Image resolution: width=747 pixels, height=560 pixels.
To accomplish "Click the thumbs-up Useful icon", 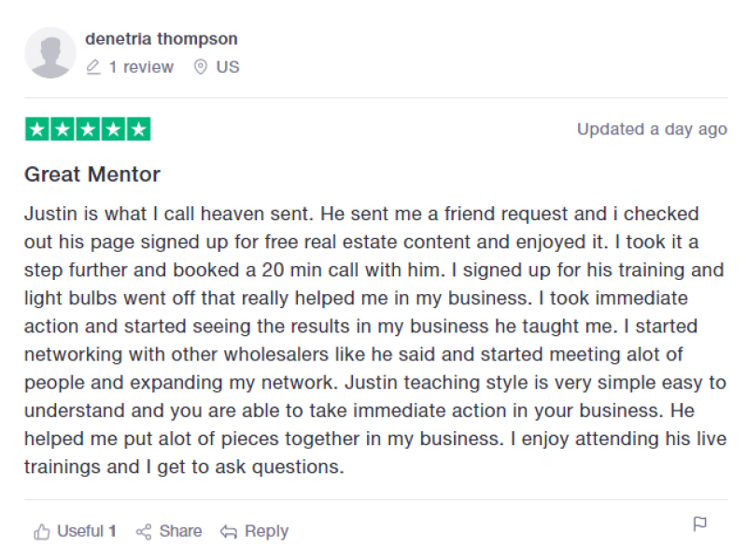I will [x=41, y=532].
